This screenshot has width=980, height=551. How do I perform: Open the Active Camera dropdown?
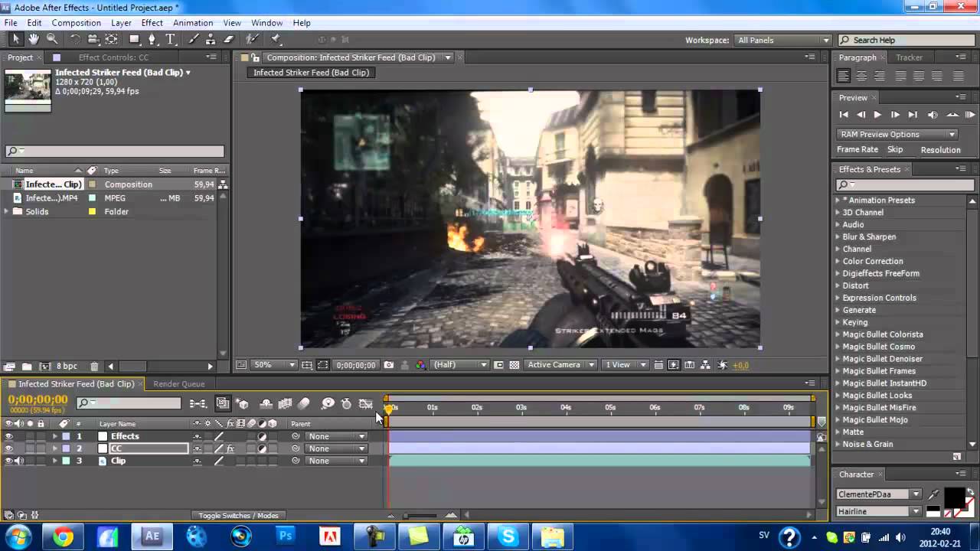(x=561, y=365)
